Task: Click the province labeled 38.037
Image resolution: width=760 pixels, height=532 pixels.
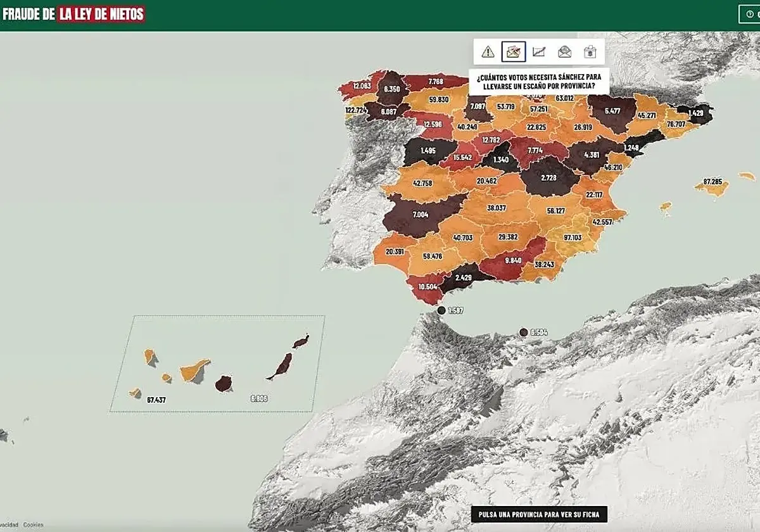Action: click(497, 208)
